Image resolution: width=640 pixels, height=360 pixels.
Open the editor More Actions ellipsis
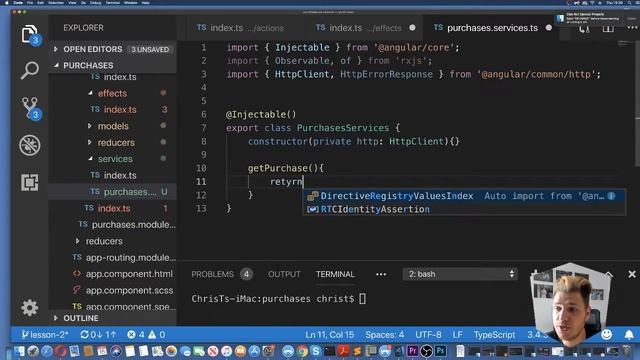pyautogui.click(x=632, y=27)
